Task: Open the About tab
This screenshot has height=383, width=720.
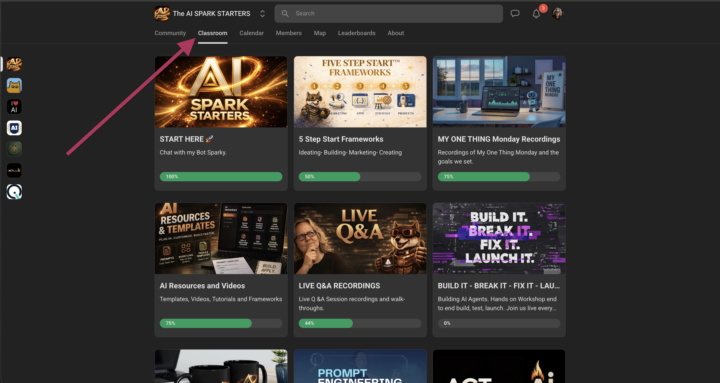Action: (396, 33)
